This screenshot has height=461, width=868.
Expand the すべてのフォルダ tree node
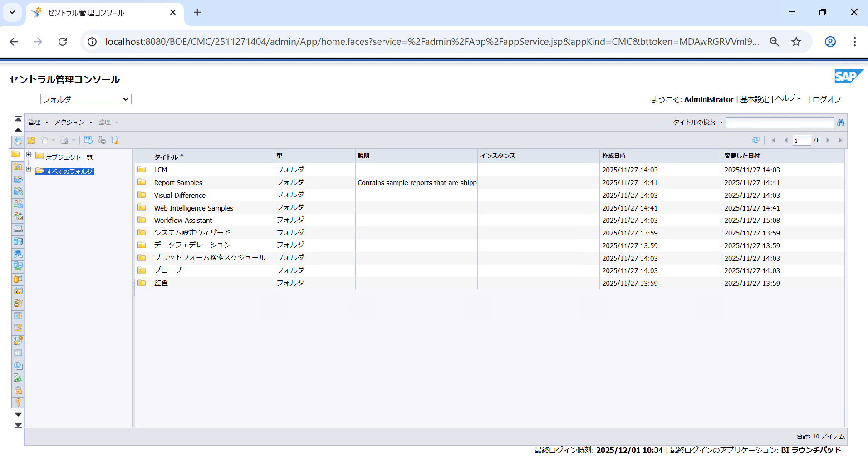coord(29,169)
